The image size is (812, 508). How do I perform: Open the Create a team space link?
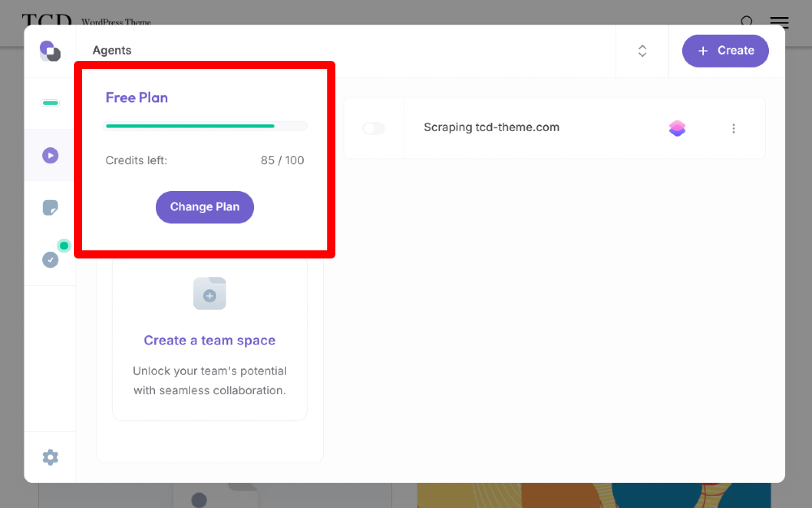point(209,341)
